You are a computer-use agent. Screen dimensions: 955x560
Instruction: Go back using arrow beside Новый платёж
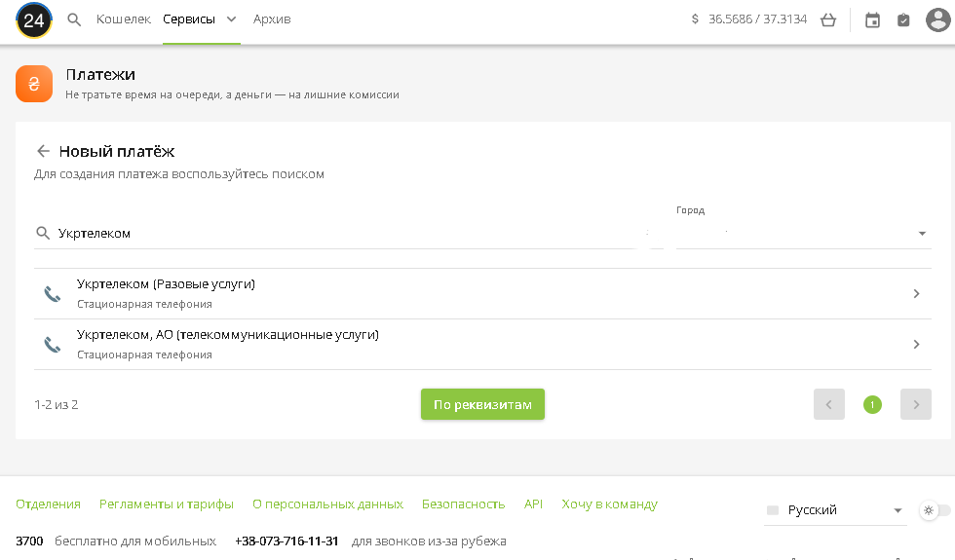(x=43, y=151)
